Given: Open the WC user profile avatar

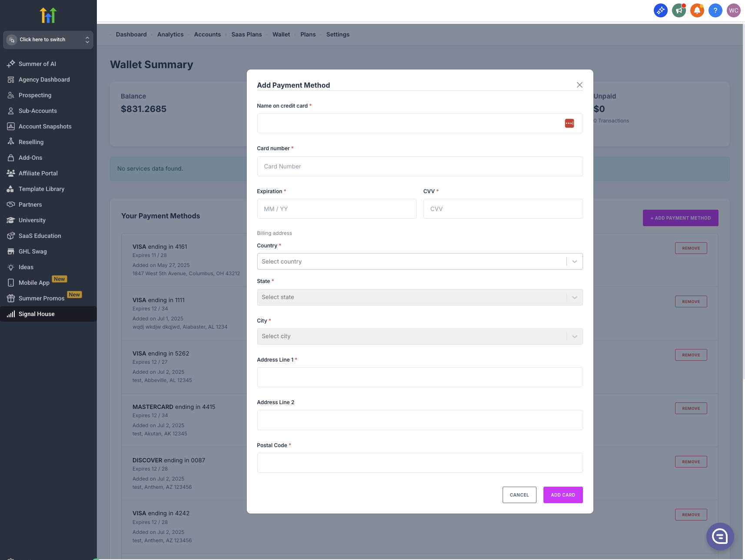Looking at the screenshot, I should click(734, 10).
